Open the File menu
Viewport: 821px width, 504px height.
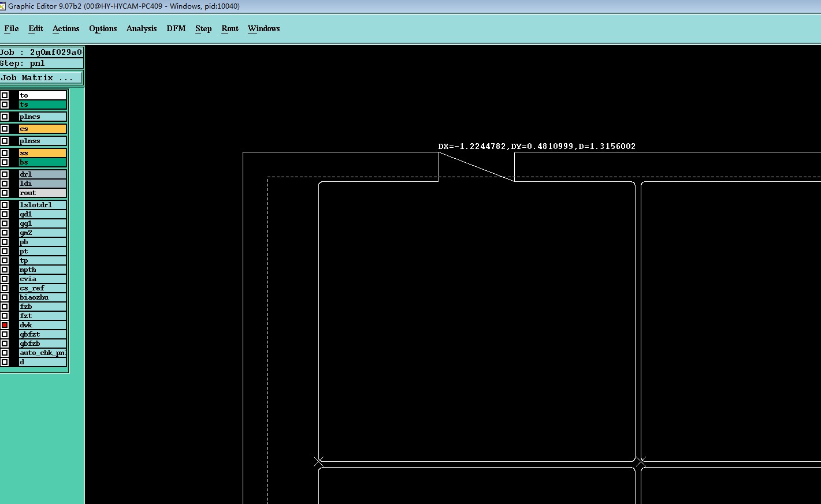[x=12, y=28]
